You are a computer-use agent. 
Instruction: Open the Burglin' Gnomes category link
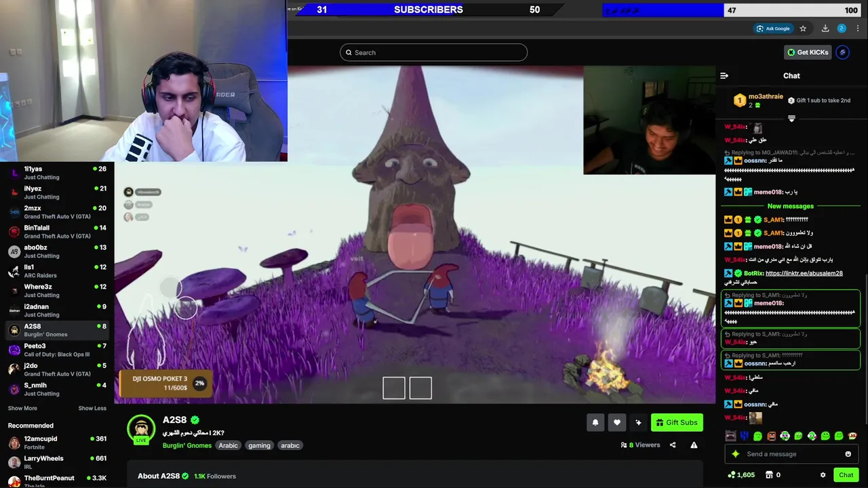point(187,445)
